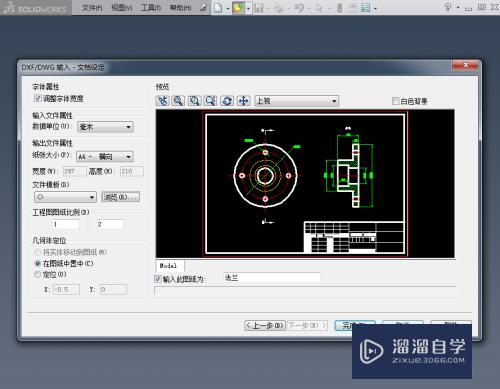500x389 pixels.
Task: Open the preview view orientation (上视) dropdown
Action: (297, 101)
